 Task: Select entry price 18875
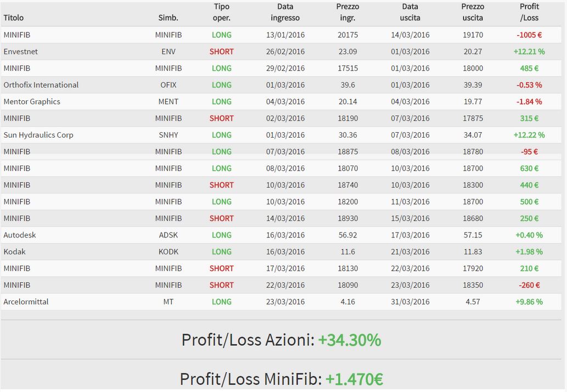click(347, 152)
